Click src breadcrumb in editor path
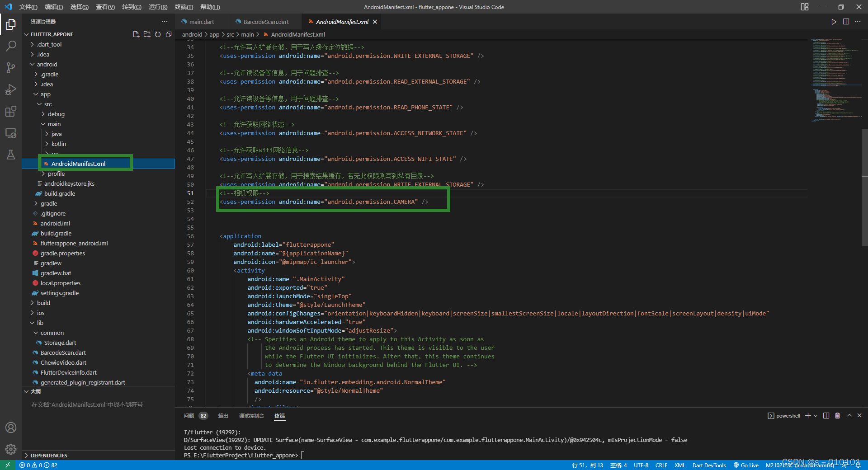This screenshot has width=868, height=470. tap(230, 34)
